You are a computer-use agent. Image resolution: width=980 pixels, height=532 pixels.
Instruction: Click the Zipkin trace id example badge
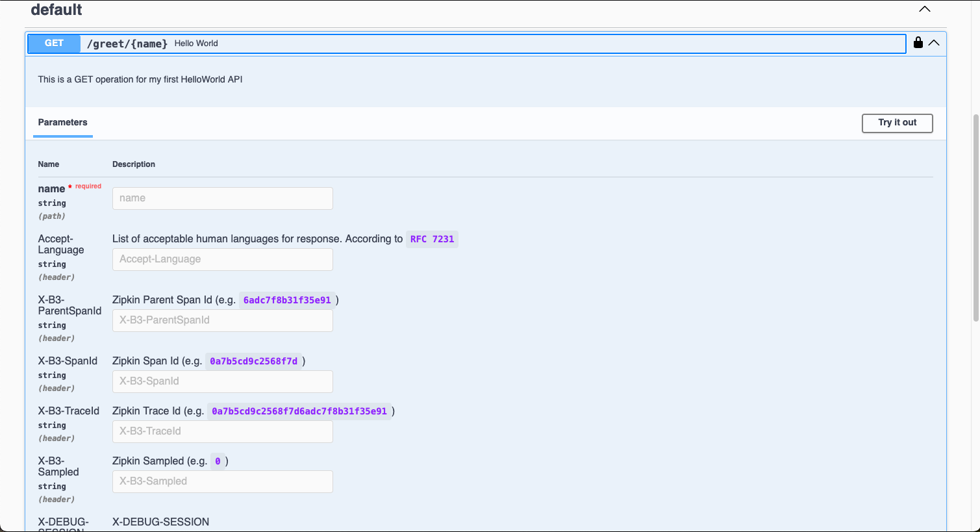tap(299, 411)
